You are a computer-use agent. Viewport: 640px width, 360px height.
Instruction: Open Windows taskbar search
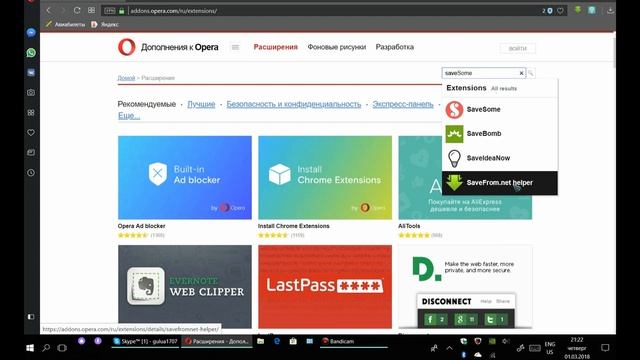click(46, 348)
